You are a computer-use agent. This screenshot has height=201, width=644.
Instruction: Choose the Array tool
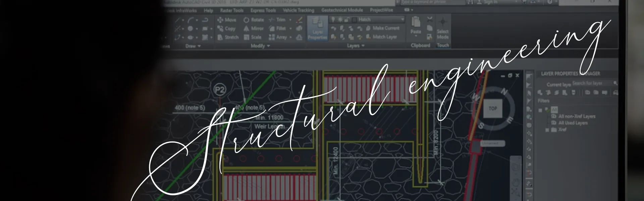[x=278, y=37]
